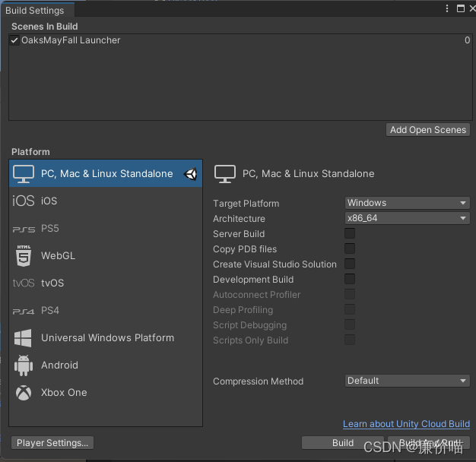Click the monitor icon of selected Standalone platform

24,174
